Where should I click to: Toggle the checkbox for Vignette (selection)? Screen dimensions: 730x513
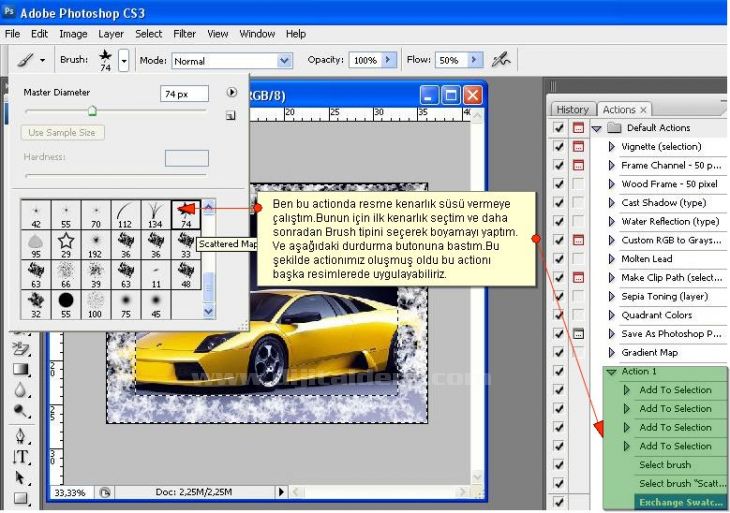click(x=559, y=146)
